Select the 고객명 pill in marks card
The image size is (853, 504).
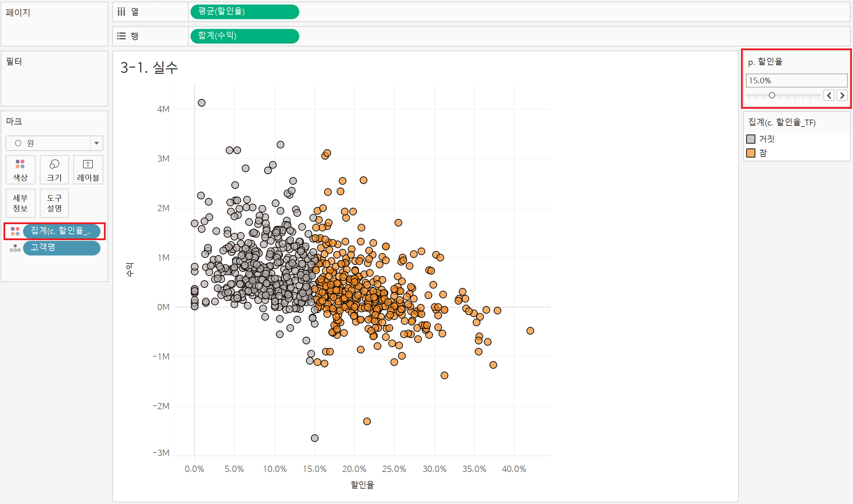pyautogui.click(x=61, y=248)
